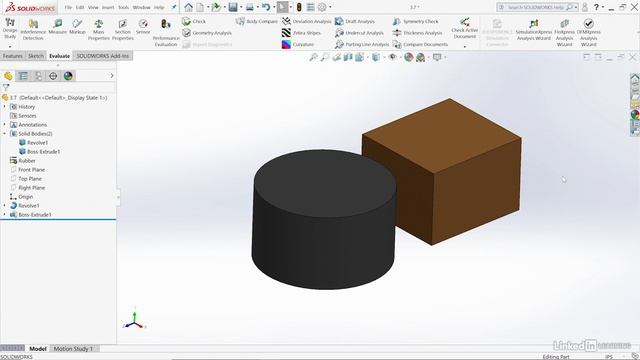This screenshot has height=360, width=640.
Task: Expand the History tree node
Action: 4,107
